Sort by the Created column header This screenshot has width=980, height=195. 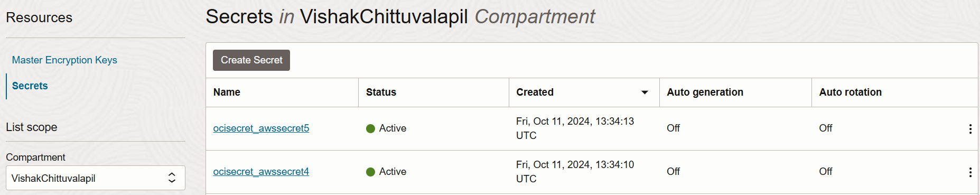pos(535,92)
